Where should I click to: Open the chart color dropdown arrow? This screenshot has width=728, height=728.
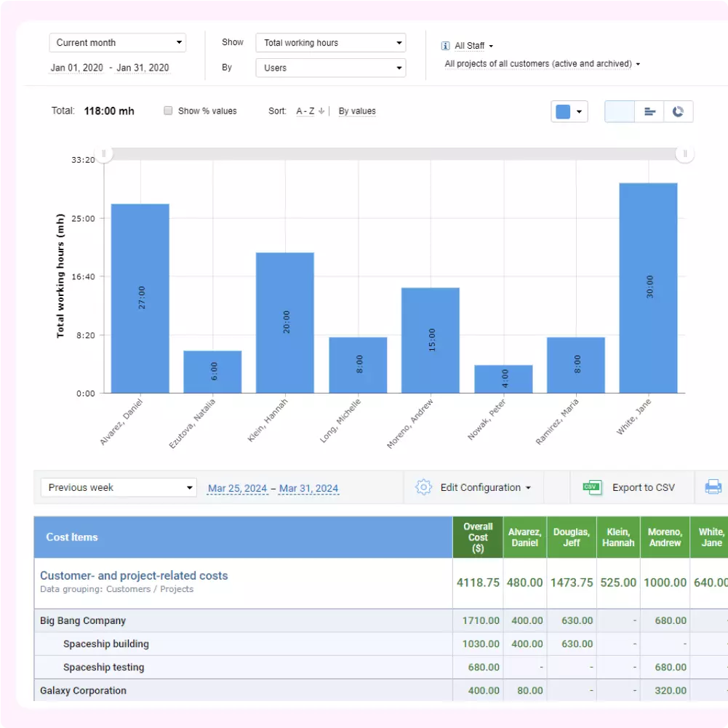click(579, 111)
